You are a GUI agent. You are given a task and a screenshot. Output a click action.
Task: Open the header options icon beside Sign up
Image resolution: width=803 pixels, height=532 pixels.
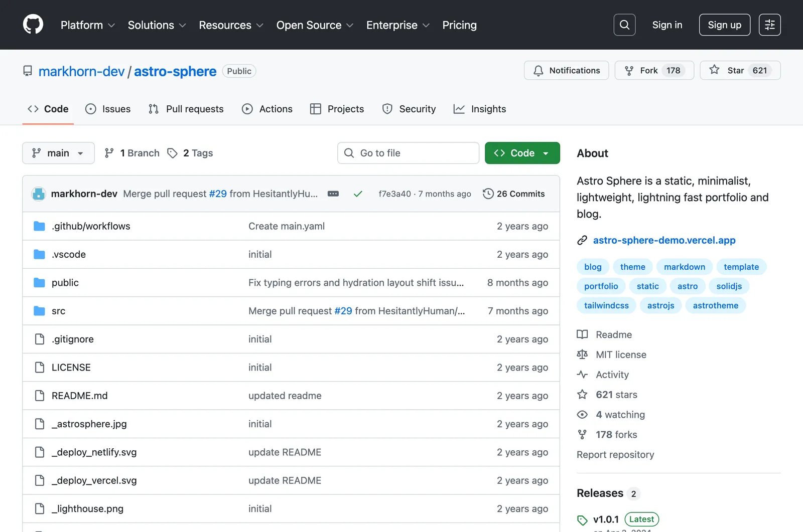(x=769, y=25)
